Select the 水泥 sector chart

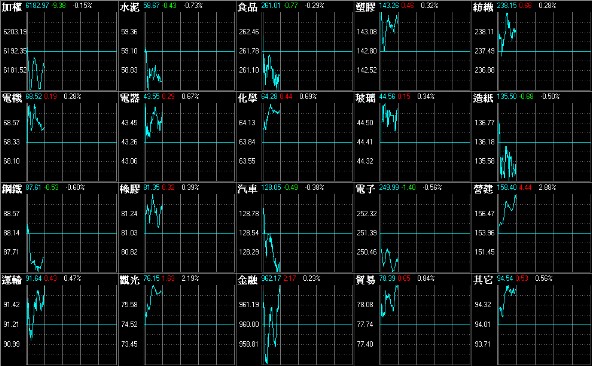177,46
